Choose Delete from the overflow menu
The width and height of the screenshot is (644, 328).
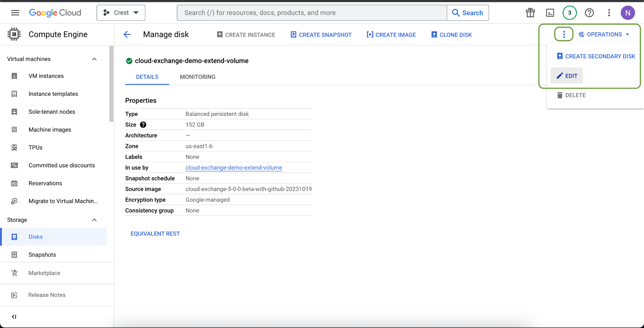pos(571,95)
